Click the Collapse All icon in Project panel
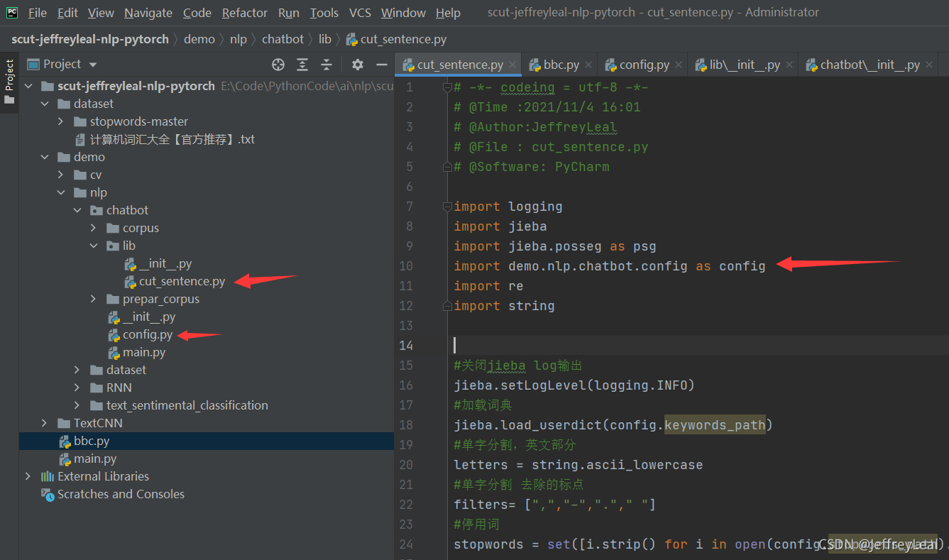The height and width of the screenshot is (560, 949). 327,65
